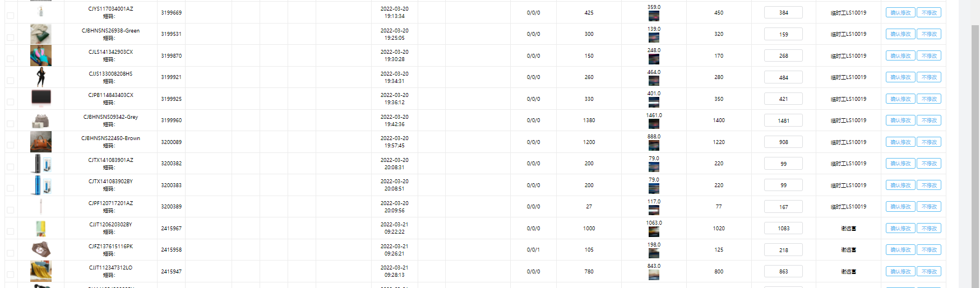The width and height of the screenshot is (980, 288).
Task: Click the brown leather handbag thumbnail
Action: (x=40, y=142)
